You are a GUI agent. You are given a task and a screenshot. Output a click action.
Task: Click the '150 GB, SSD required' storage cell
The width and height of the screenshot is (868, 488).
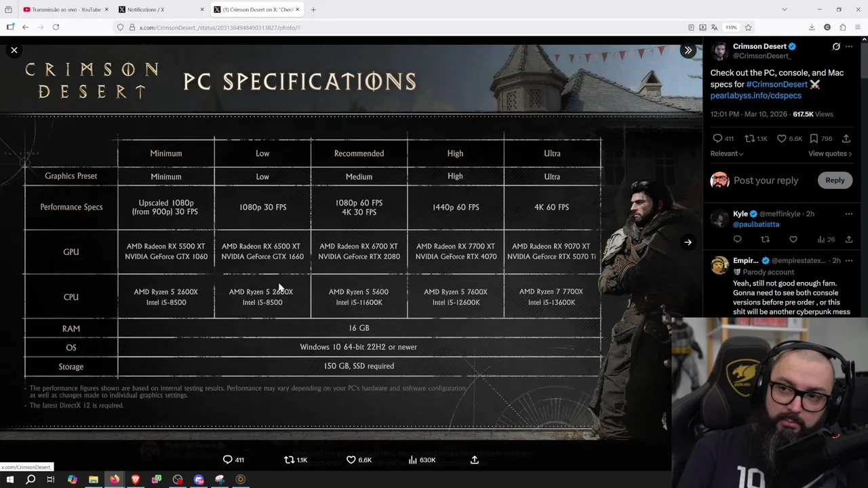(359, 366)
